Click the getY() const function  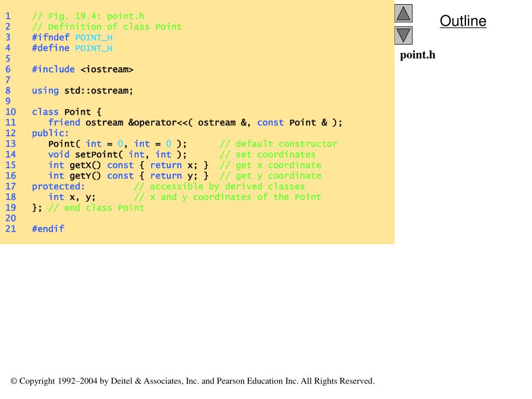[128, 176]
